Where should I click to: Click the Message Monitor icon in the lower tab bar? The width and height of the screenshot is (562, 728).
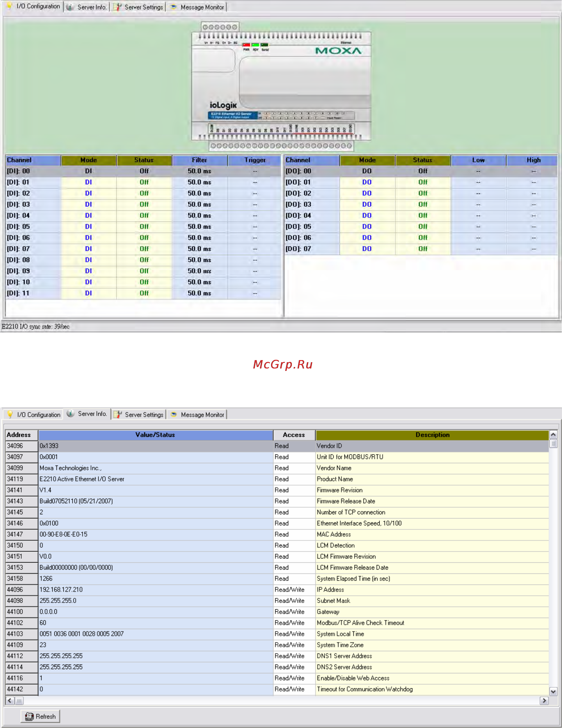coord(174,414)
